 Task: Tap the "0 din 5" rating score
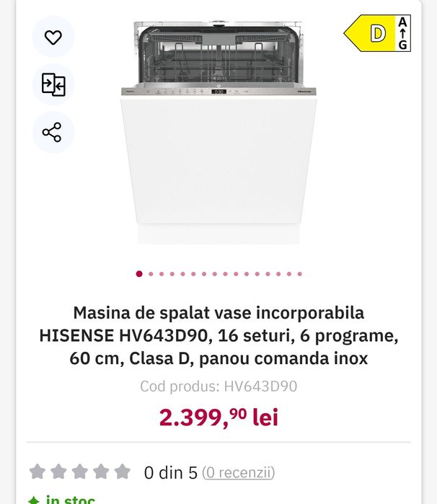170,473
